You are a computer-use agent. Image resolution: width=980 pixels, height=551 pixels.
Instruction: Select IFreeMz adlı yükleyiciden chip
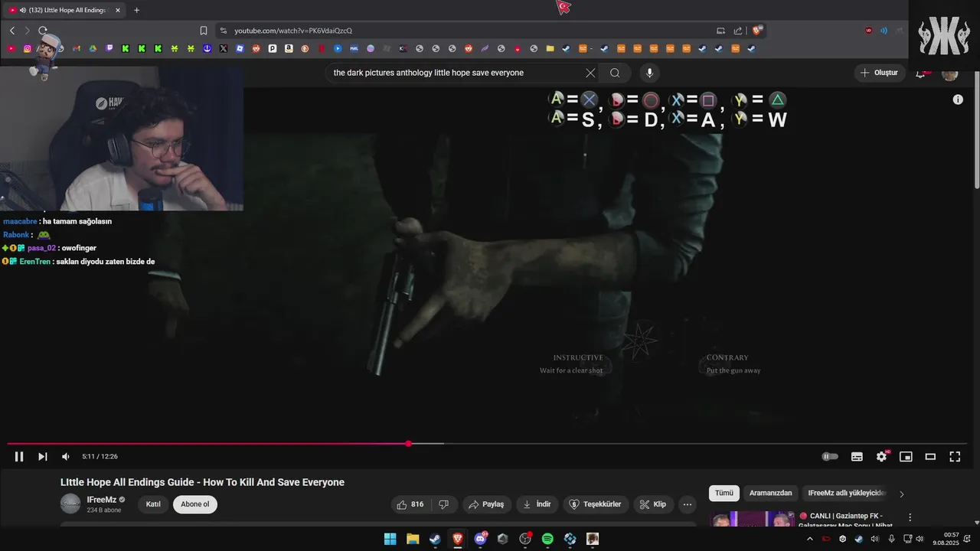847,493
